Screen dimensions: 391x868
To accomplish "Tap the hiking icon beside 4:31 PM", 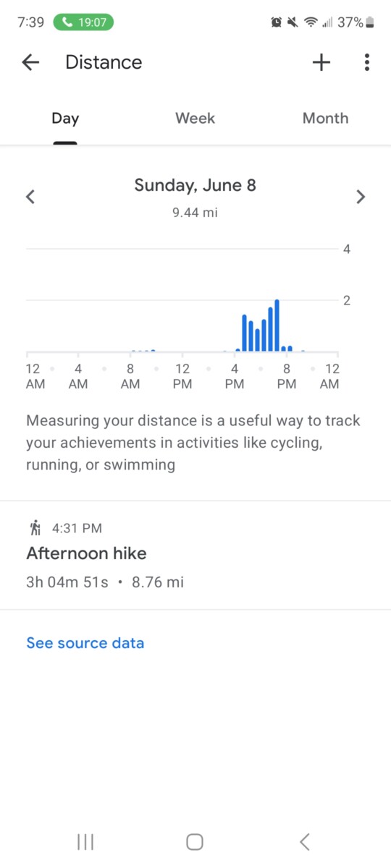I will pyautogui.click(x=33, y=528).
